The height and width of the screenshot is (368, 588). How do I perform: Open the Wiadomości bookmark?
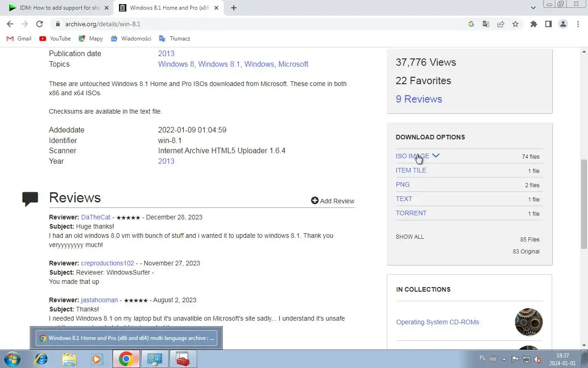[131, 39]
